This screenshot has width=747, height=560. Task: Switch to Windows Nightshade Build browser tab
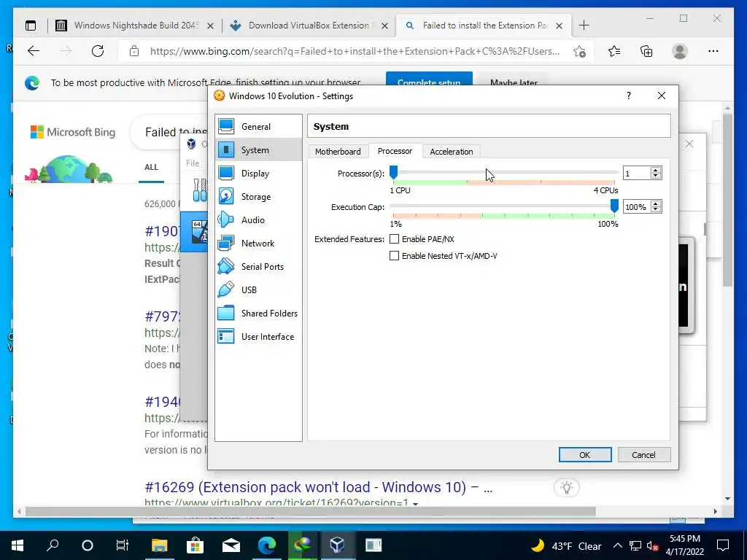click(x=136, y=26)
